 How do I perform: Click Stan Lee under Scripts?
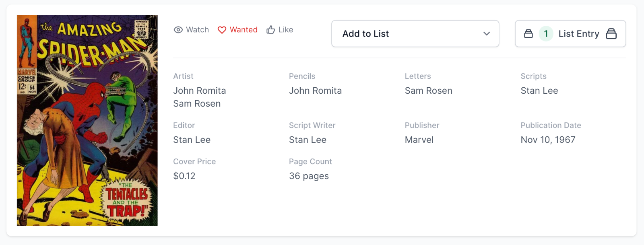click(x=539, y=91)
